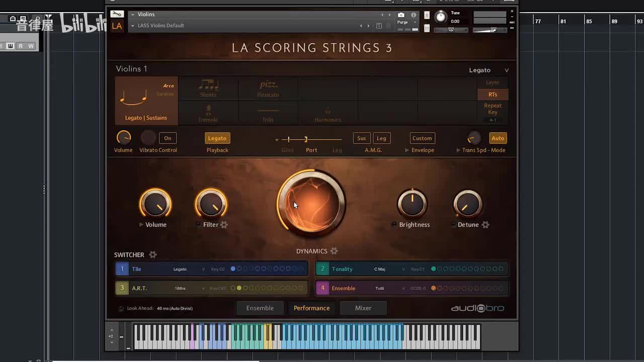Toggle the Vibrato Control On button
The image size is (644, 362).
point(168,138)
